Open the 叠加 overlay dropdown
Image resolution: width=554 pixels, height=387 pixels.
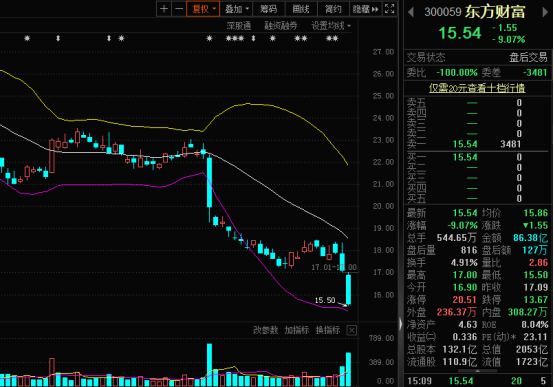point(236,9)
